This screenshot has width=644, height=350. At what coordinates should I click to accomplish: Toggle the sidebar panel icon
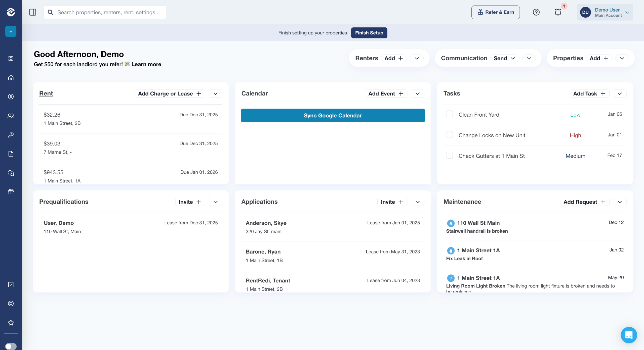pos(33,12)
